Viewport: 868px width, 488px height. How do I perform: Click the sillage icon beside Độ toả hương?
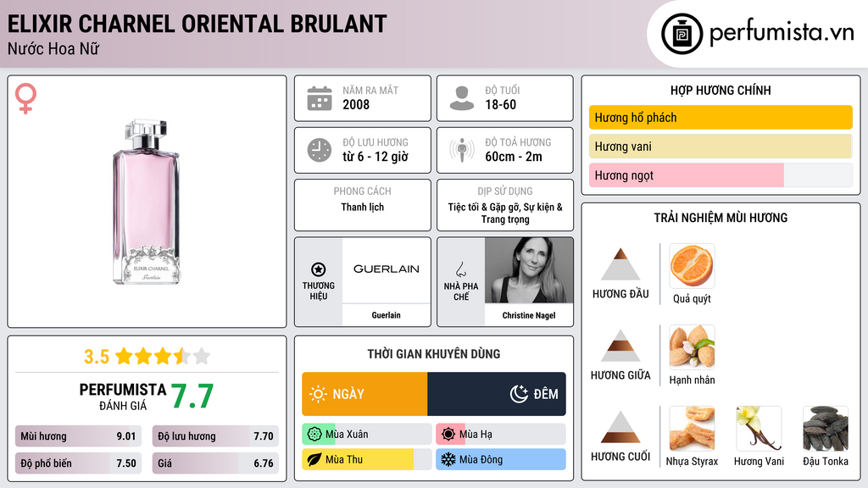462,150
